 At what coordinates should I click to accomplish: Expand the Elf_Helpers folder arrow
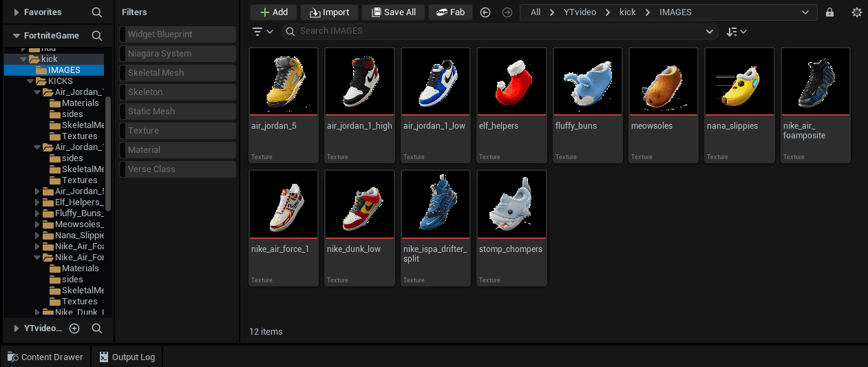[x=38, y=202]
